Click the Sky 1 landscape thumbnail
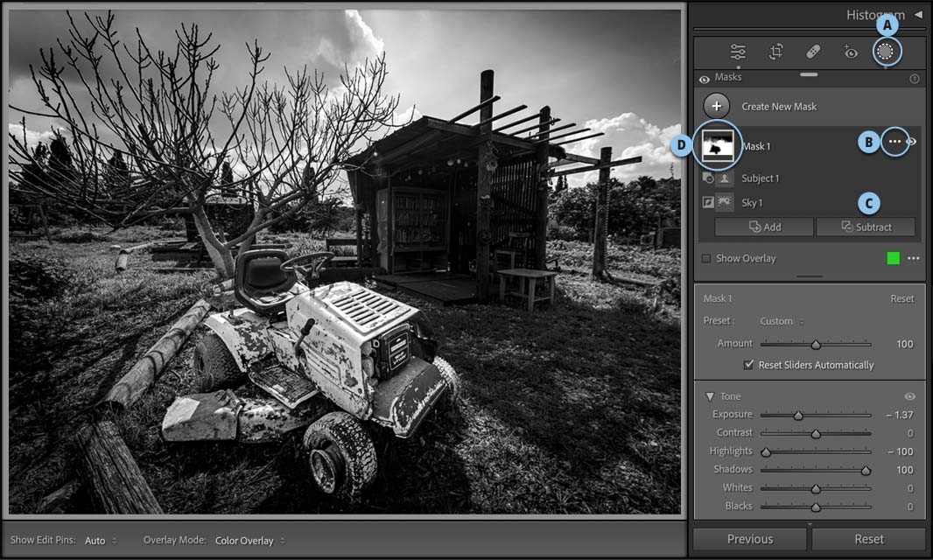The width and height of the screenshot is (933, 560). [x=724, y=202]
